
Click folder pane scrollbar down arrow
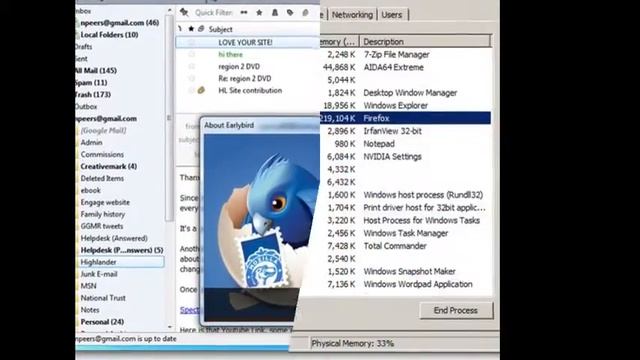pyautogui.click(x=170, y=327)
